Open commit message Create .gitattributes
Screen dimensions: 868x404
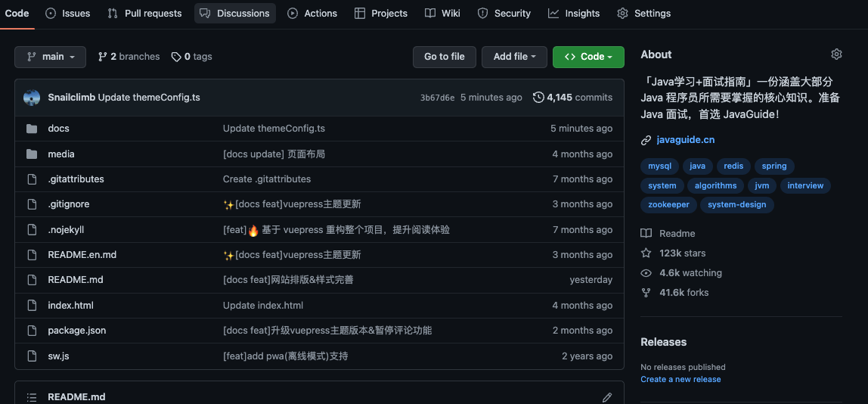(x=267, y=179)
